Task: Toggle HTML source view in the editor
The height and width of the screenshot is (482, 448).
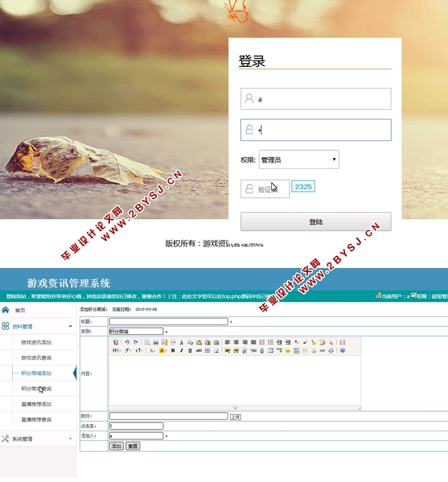Action: tap(116, 342)
